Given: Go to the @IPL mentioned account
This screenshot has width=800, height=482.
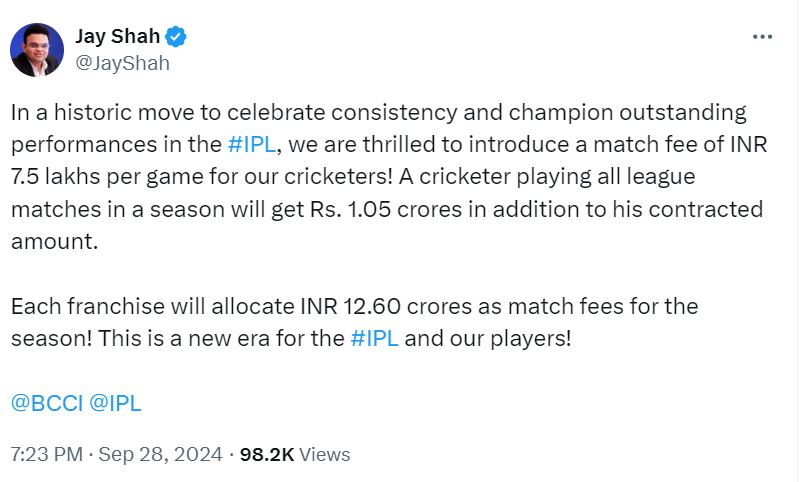Looking at the screenshot, I should (115, 403).
